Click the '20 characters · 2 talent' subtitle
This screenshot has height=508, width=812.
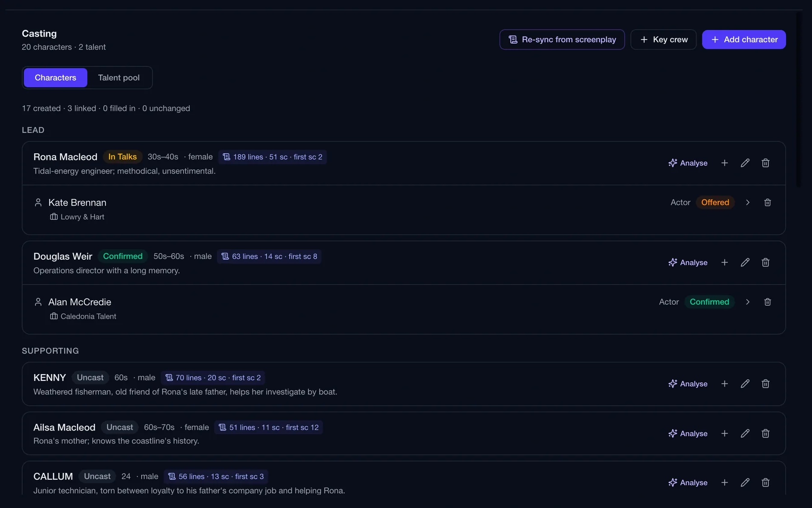(64, 47)
